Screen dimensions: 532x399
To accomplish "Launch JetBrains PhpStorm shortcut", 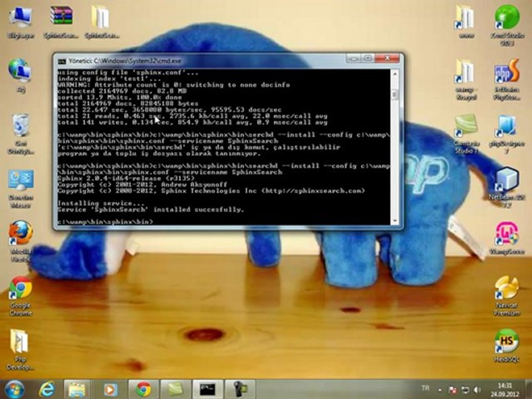I will (507, 79).
